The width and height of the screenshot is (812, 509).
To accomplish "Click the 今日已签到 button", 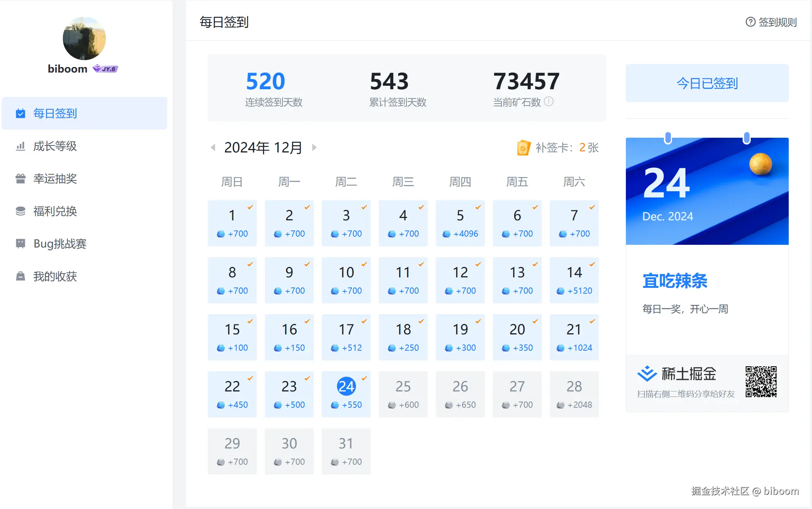I will (707, 83).
